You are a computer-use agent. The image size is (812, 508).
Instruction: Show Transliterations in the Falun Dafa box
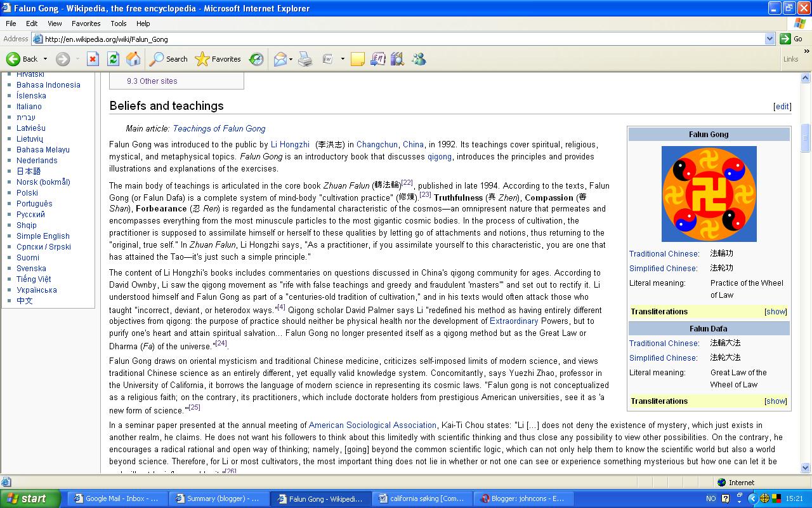775,401
